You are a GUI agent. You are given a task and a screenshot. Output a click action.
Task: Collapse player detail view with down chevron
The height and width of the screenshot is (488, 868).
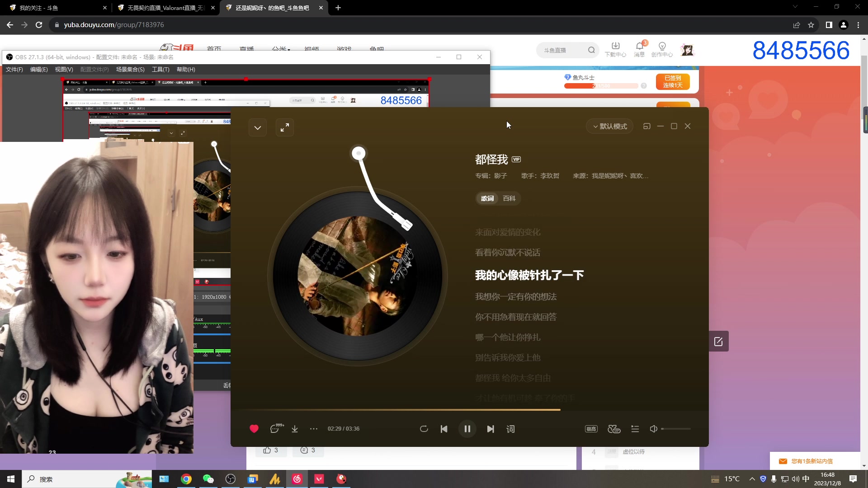(258, 128)
